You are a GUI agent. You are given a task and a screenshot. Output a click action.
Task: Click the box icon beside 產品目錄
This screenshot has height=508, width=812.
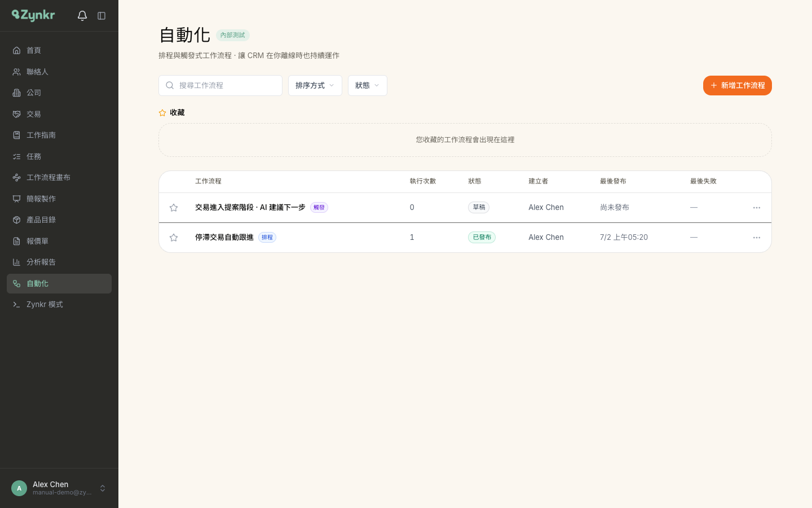16,220
